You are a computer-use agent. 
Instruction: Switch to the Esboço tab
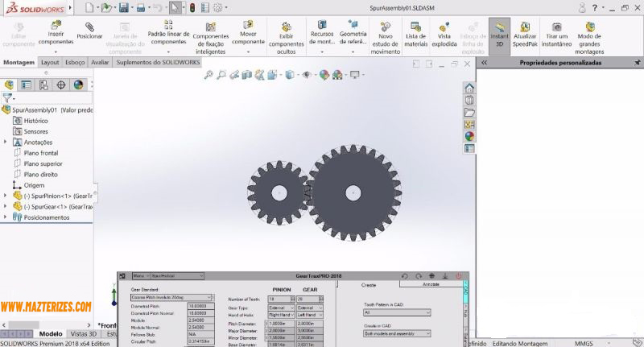(x=75, y=62)
